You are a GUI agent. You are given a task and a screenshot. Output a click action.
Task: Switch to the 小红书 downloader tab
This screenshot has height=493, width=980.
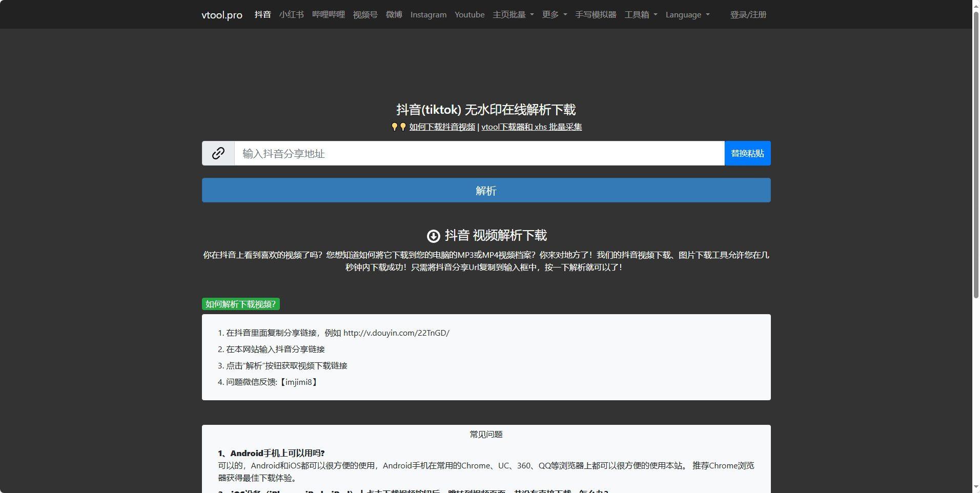point(292,14)
